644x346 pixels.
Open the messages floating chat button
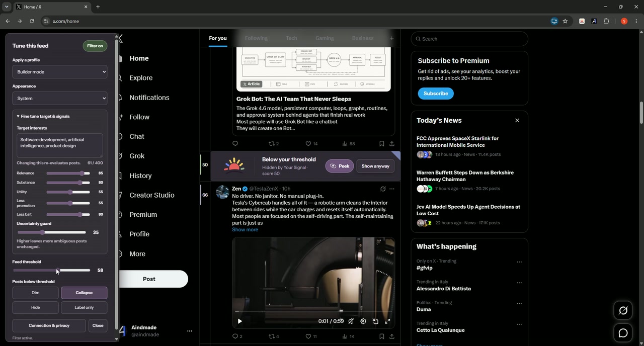[623, 333]
